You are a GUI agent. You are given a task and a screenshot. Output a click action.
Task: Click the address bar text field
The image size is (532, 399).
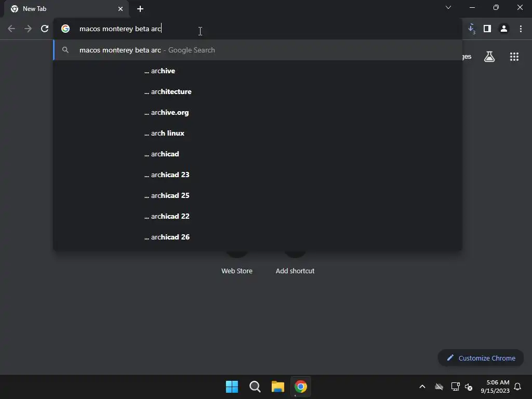click(x=258, y=29)
